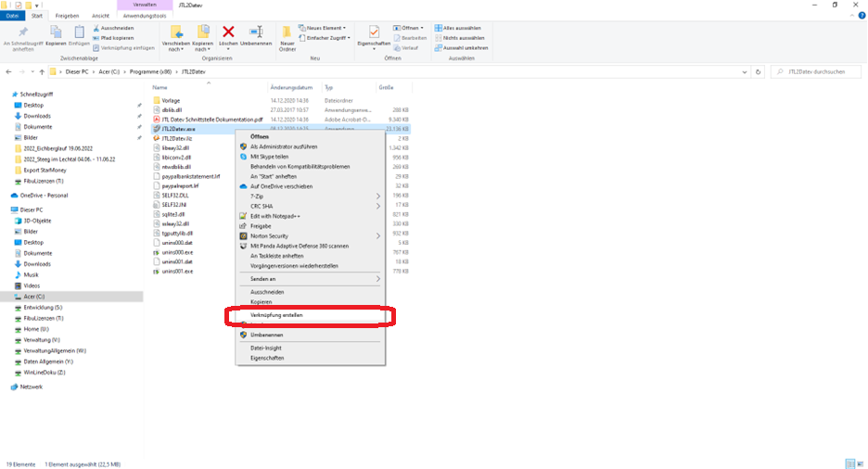Image resolution: width=868 pixels, height=469 pixels.
Task: Click the JTL2Datev search field
Action: coord(816,71)
